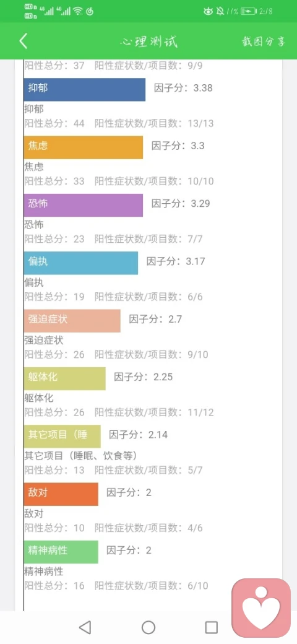Image resolution: width=297 pixels, height=644 pixels.
Task: Select the red-orange 敌对 bar
Action: (x=61, y=494)
